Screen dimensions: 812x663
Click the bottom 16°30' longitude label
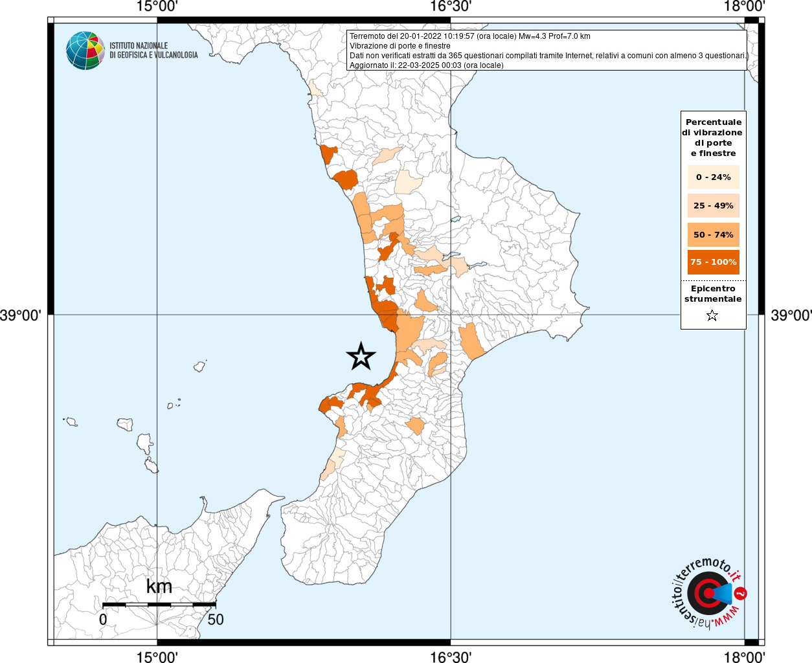tap(451, 657)
